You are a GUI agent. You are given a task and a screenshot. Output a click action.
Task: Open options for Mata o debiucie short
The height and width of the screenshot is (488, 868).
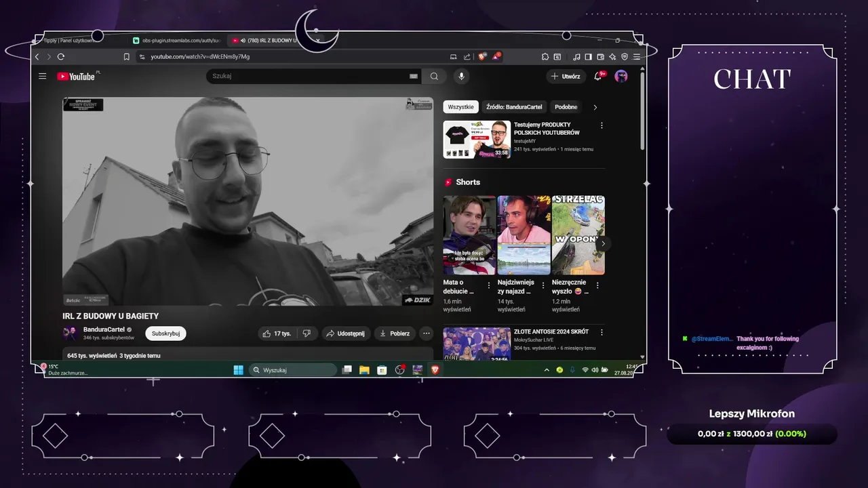tap(489, 285)
